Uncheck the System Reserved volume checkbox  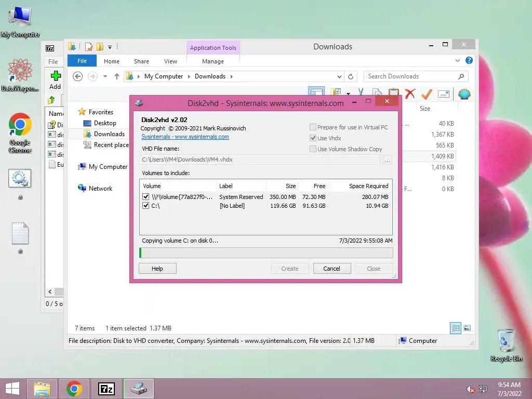coord(146,197)
